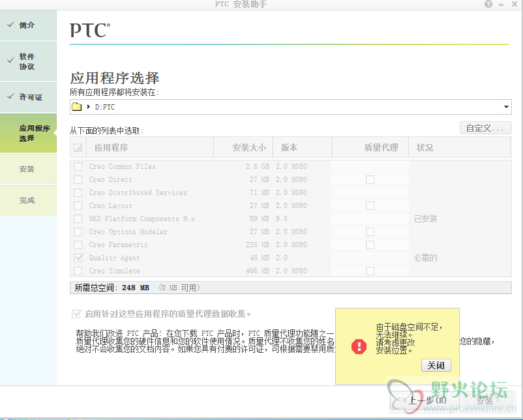Sort by the 应用程序 column header
Image resolution: width=523 pixels, height=420 pixels.
click(x=149, y=147)
